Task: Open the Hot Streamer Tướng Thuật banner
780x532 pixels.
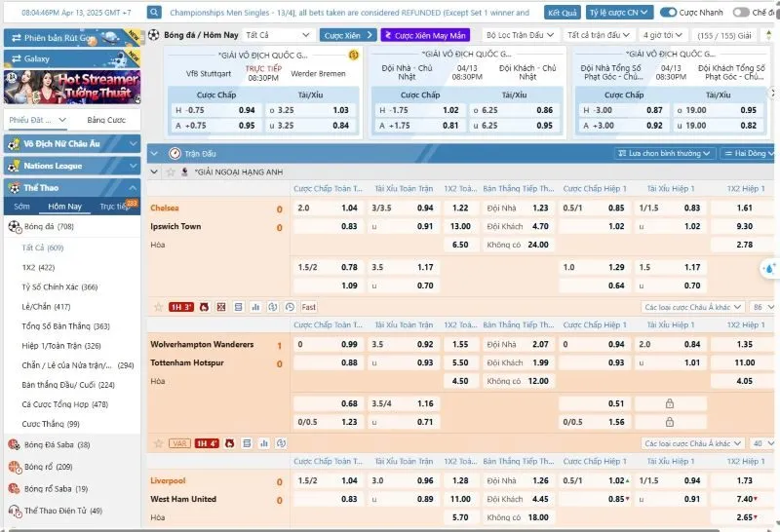Action: 70,86
